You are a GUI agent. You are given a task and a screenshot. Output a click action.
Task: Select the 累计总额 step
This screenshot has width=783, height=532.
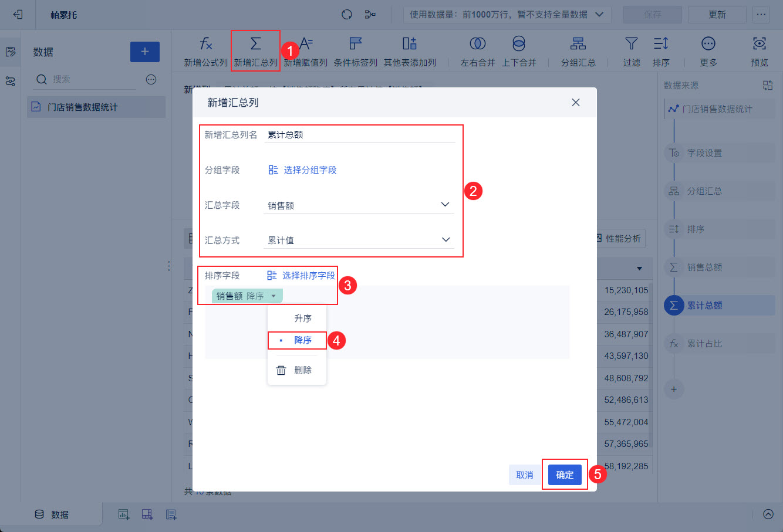tap(721, 306)
